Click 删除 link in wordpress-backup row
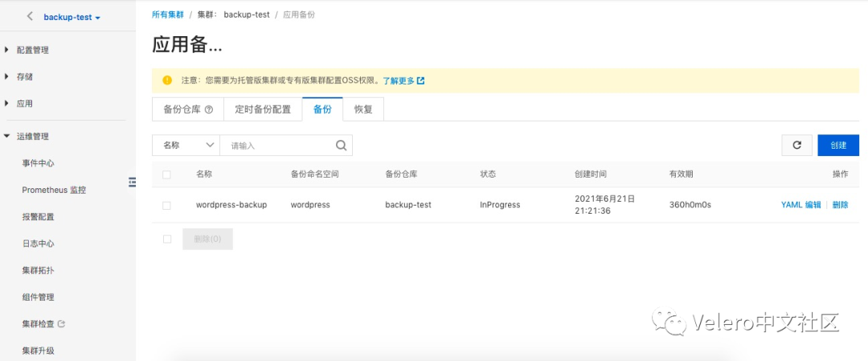Viewport: 868px width, 361px height. (840, 204)
